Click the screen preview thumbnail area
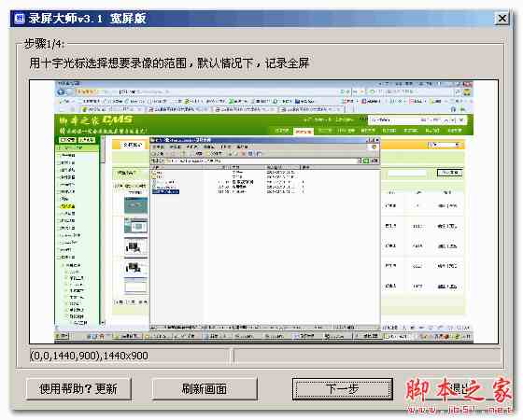The height and width of the screenshot is (420, 523). tap(263, 212)
